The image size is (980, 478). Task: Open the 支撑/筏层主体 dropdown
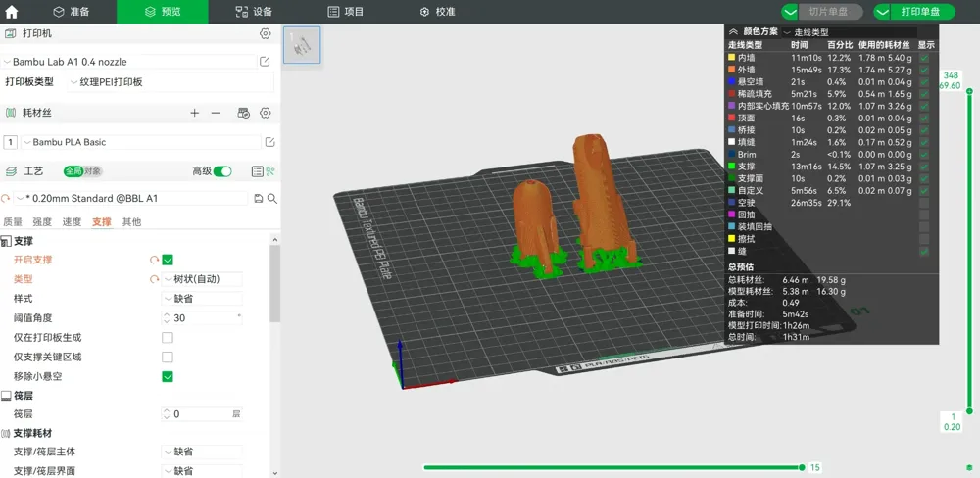202,452
